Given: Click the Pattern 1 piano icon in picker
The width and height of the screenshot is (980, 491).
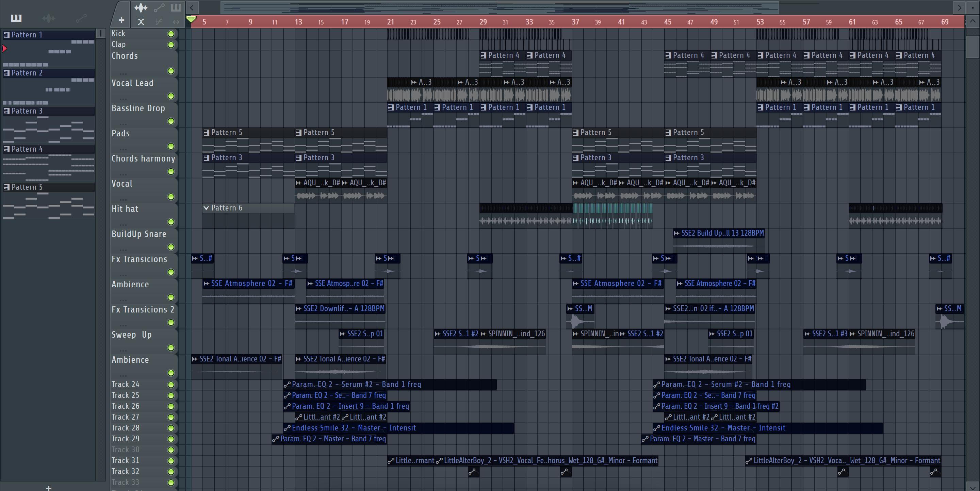Looking at the screenshot, I should pos(6,35).
